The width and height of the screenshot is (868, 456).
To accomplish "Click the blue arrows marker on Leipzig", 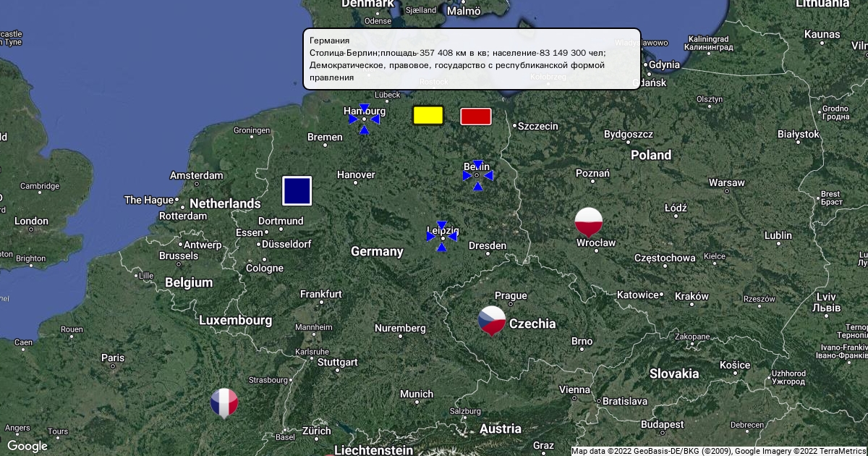I will (441, 237).
